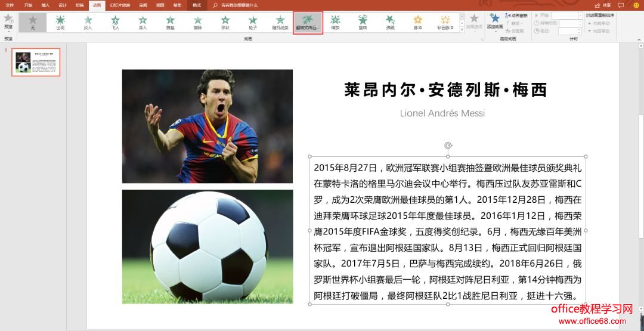Click the rotation handle above the text box
Screen dimensions: 644x331
pos(448,145)
